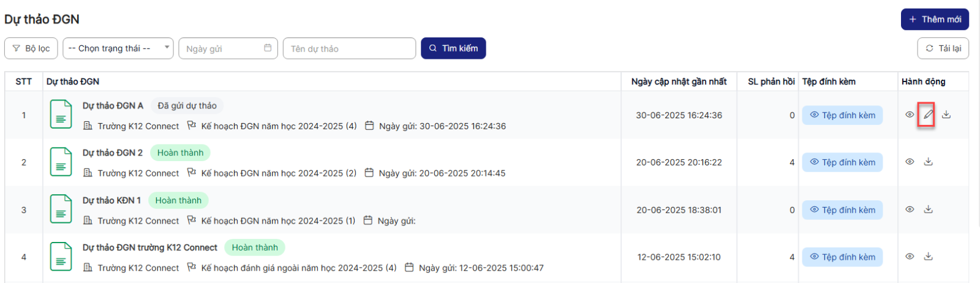Download Dự thảo ĐGN 2 file

click(929, 162)
